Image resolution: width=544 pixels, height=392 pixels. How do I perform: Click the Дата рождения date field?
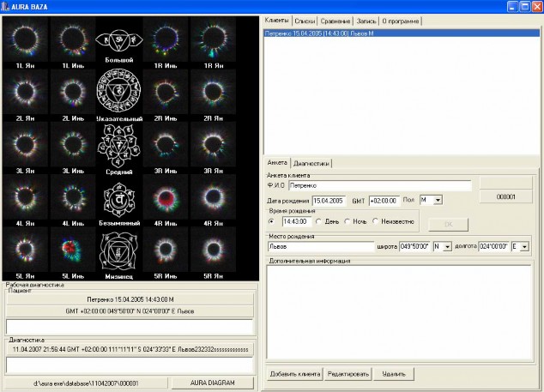coord(329,201)
